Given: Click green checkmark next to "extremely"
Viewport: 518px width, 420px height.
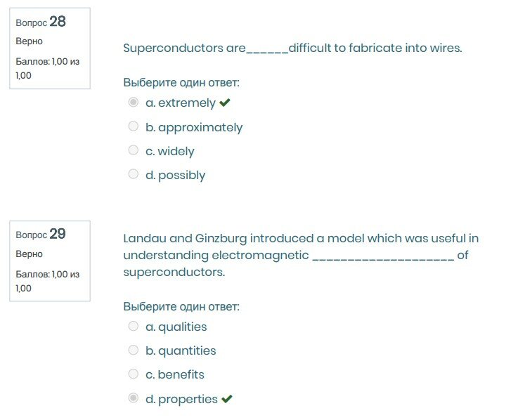Looking at the screenshot, I should [x=225, y=103].
